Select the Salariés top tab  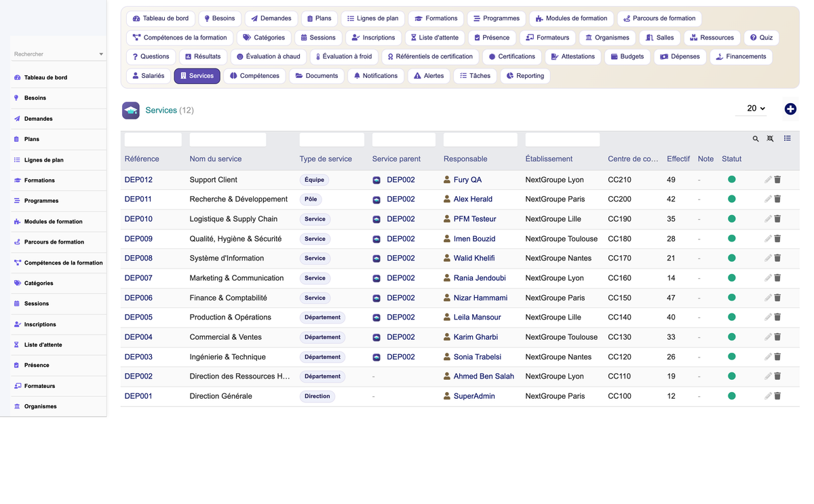149,76
